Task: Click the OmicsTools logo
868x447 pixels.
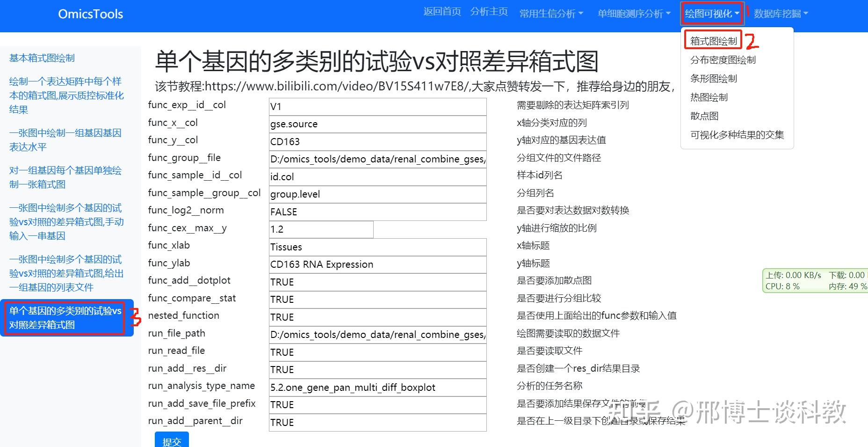Action: pos(90,14)
